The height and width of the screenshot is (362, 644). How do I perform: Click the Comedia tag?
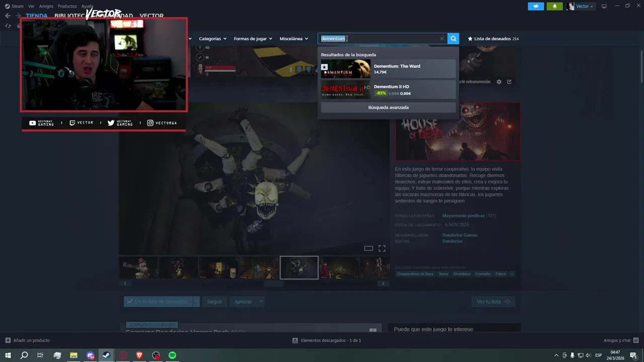tap(483, 274)
